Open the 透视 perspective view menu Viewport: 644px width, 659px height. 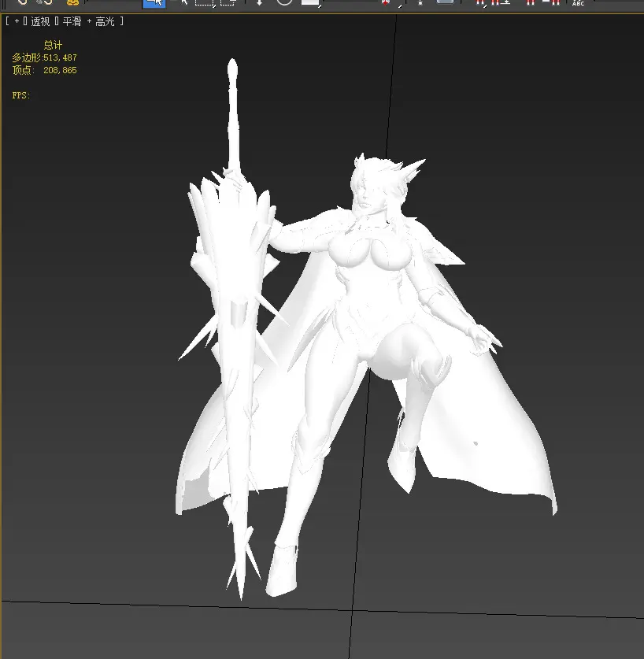pyautogui.click(x=40, y=21)
